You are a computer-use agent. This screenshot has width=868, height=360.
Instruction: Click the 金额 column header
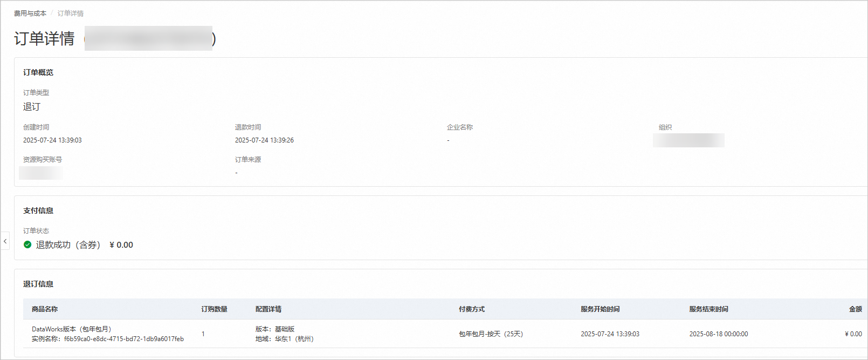(856, 309)
